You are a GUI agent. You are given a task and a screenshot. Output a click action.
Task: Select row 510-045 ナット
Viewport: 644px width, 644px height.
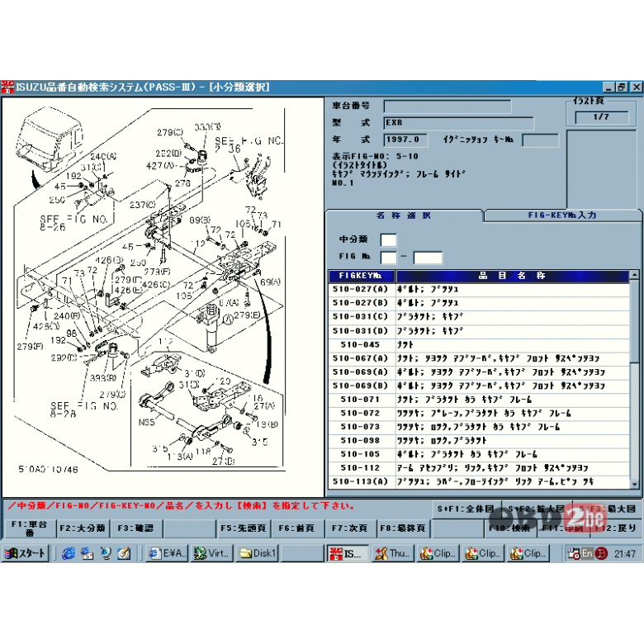479,345
